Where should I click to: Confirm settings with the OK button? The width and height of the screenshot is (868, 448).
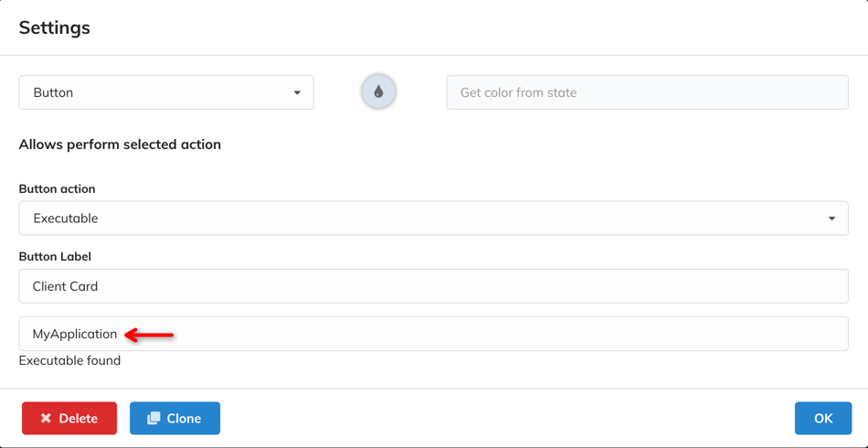(822, 418)
